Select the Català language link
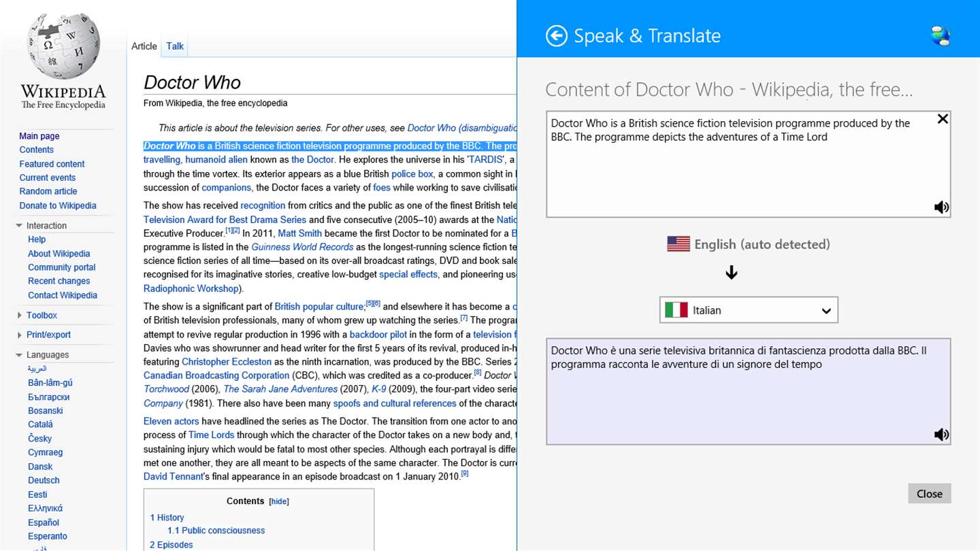 40,424
